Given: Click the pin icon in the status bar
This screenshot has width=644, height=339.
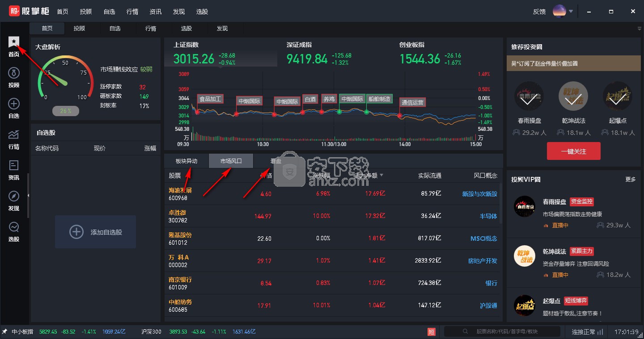Looking at the screenshot, I should tap(5, 332).
